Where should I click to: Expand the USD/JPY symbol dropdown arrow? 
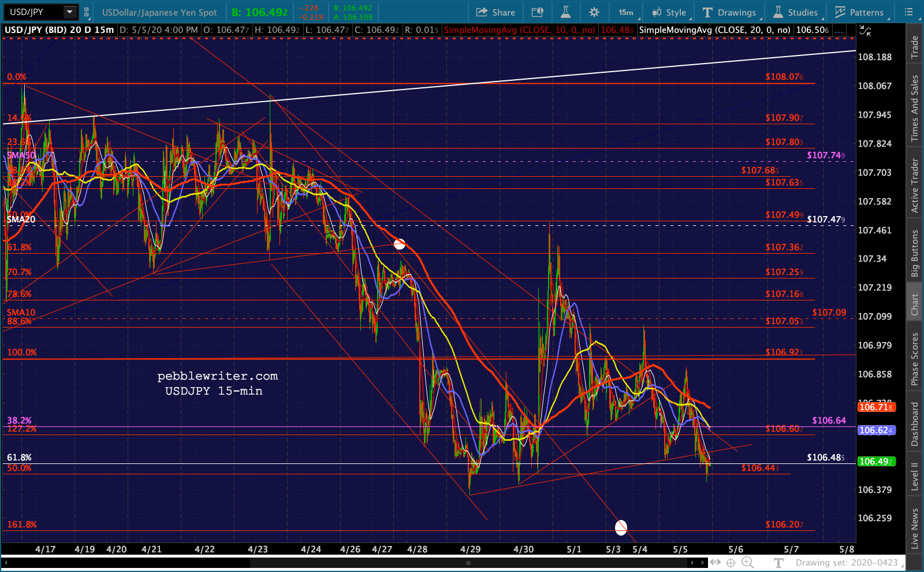coord(69,12)
